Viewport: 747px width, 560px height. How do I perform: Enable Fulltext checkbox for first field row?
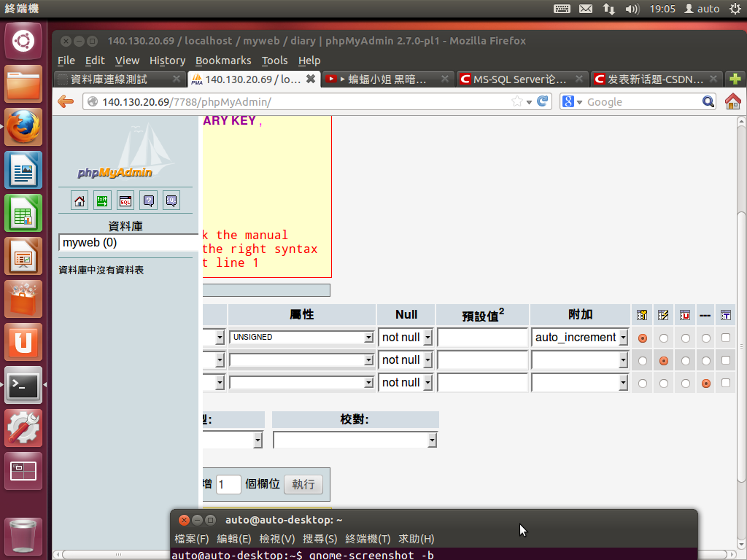pos(726,338)
